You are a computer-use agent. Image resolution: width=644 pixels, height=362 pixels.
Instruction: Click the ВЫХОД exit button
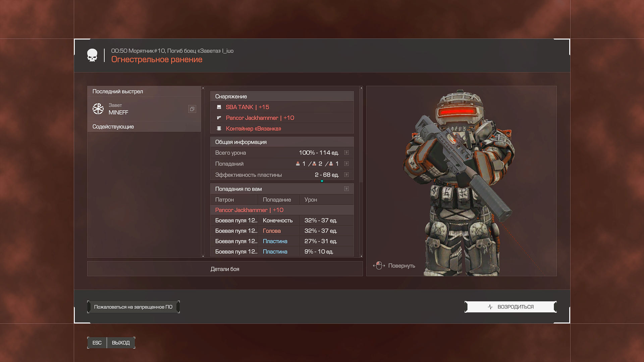point(121,343)
